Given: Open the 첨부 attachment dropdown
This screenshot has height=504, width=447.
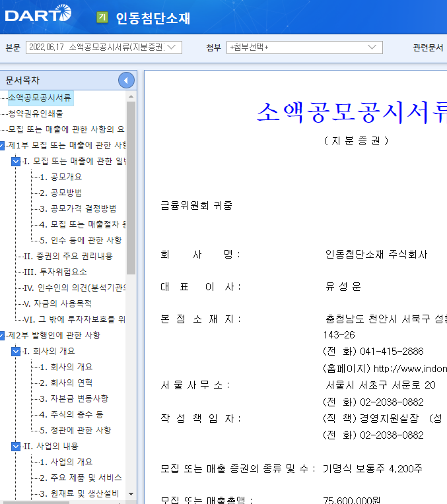Looking at the screenshot, I should point(304,47).
